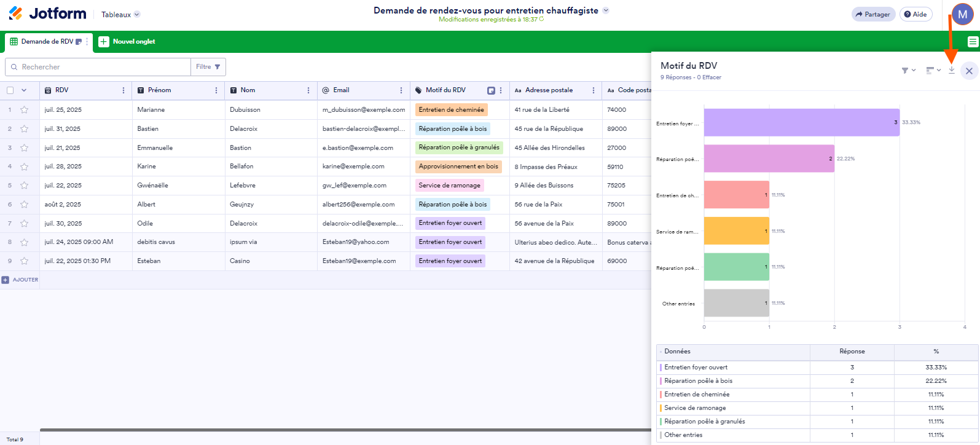Download the Motif du RDV chart
Viewport: 980px width, 445px height.
click(951, 70)
